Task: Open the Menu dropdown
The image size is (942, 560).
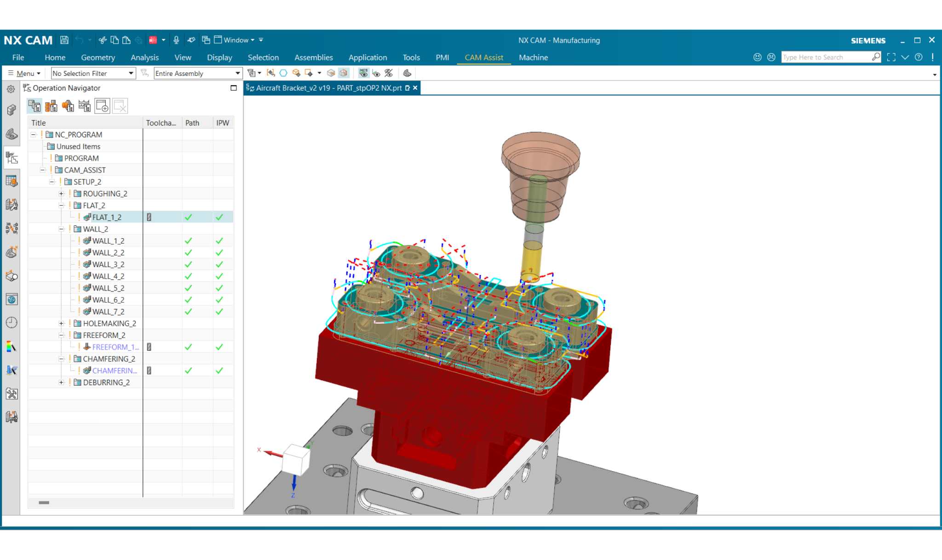Action: (25, 73)
